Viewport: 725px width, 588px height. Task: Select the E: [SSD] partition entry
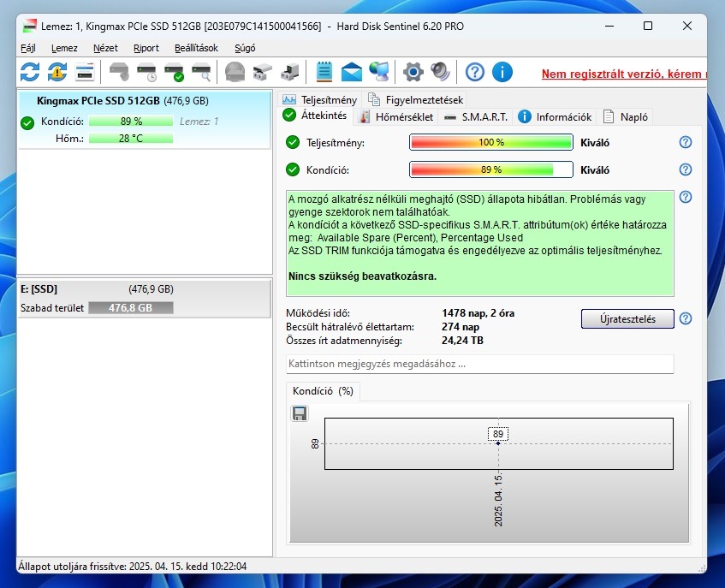[144, 298]
